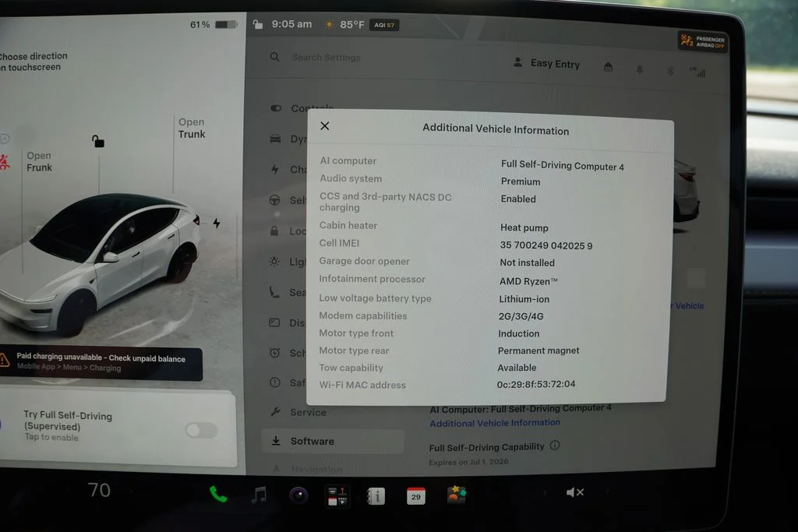Open the owner's manual info icon
This screenshot has width=798, height=532.
[x=376, y=496]
